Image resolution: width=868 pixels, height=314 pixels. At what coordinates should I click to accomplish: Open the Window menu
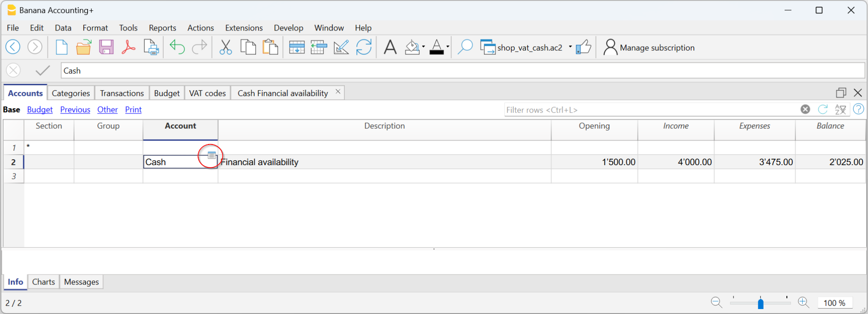tap(329, 28)
